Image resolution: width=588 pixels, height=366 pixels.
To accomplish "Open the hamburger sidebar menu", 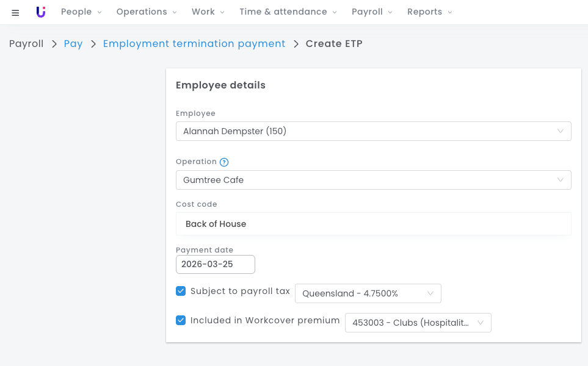I will pyautogui.click(x=15, y=12).
